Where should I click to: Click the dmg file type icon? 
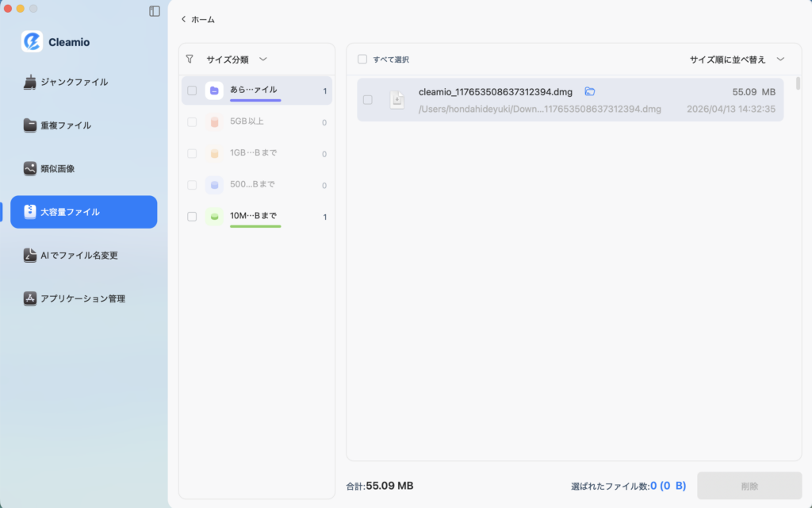(x=396, y=100)
